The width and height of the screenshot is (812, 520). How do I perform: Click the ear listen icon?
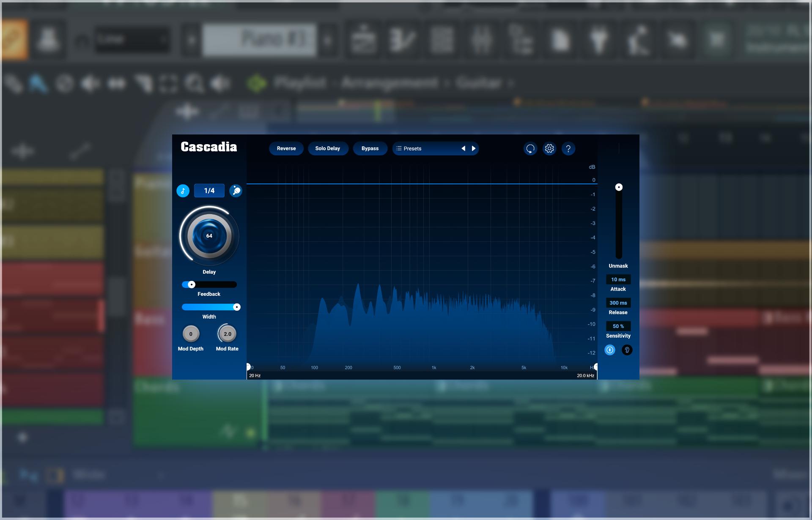point(627,350)
